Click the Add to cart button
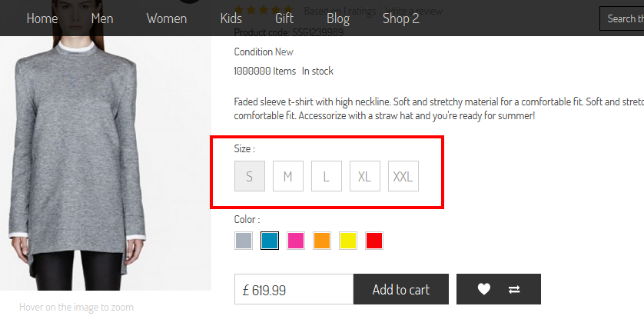Viewport: 644px width, 326px height. [401, 289]
